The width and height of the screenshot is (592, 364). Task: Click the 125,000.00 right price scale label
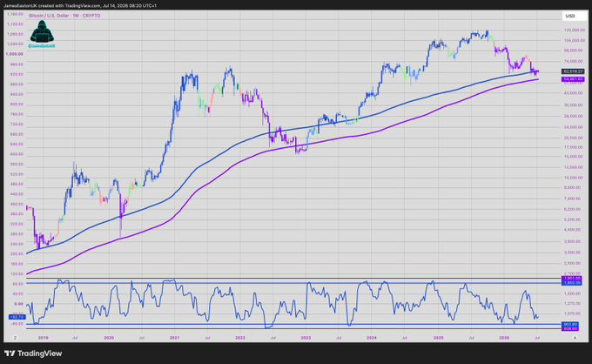pos(575,30)
